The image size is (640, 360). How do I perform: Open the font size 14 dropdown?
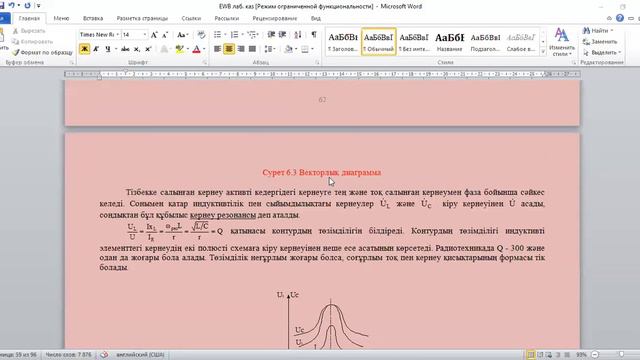(144, 35)
